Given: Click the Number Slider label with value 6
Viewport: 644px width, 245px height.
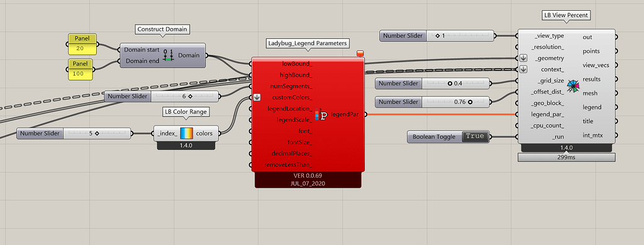Looking at the screenshot, I should pos(127,97).
